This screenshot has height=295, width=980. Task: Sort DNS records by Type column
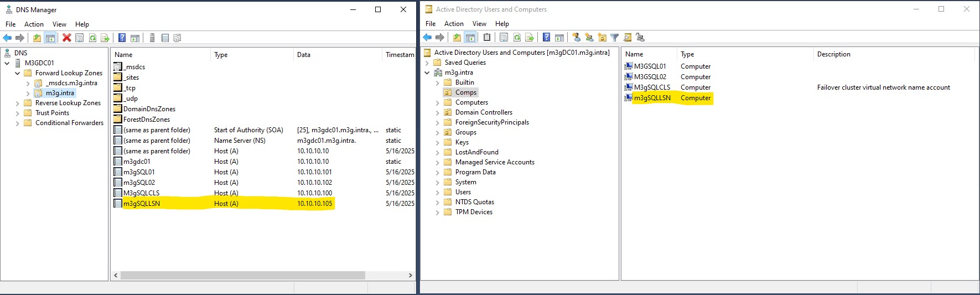point(252,55)
